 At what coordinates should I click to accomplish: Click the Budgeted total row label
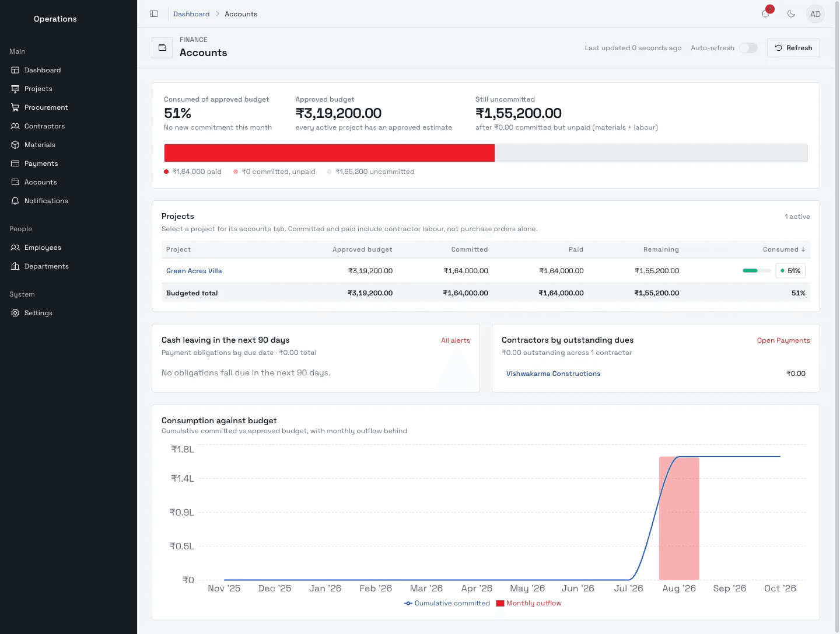tap(192, 293)
